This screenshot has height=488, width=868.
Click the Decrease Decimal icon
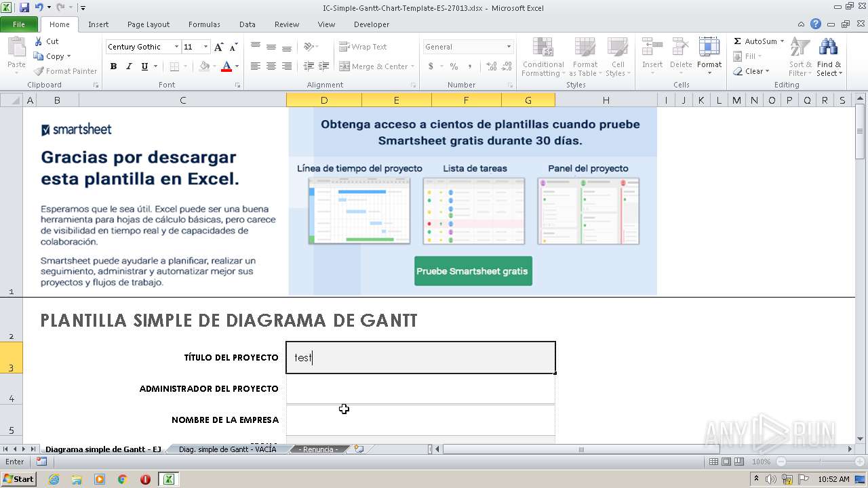tap(508, 66)
